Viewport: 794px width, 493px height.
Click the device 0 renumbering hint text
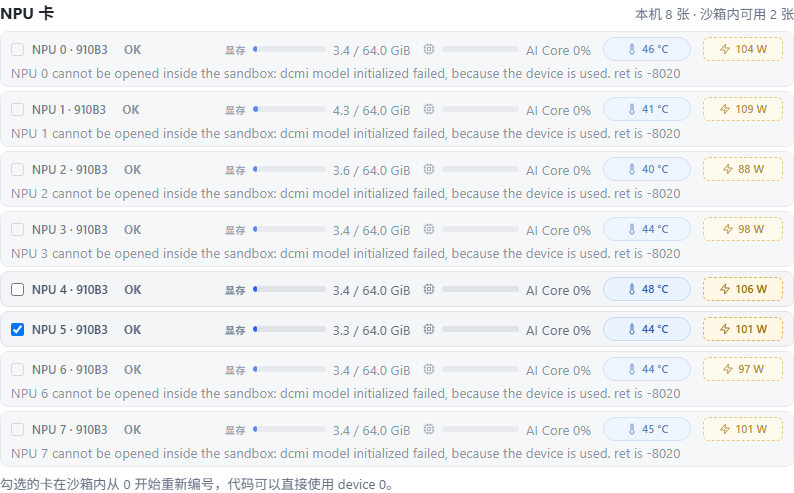[x=197, y=484]
